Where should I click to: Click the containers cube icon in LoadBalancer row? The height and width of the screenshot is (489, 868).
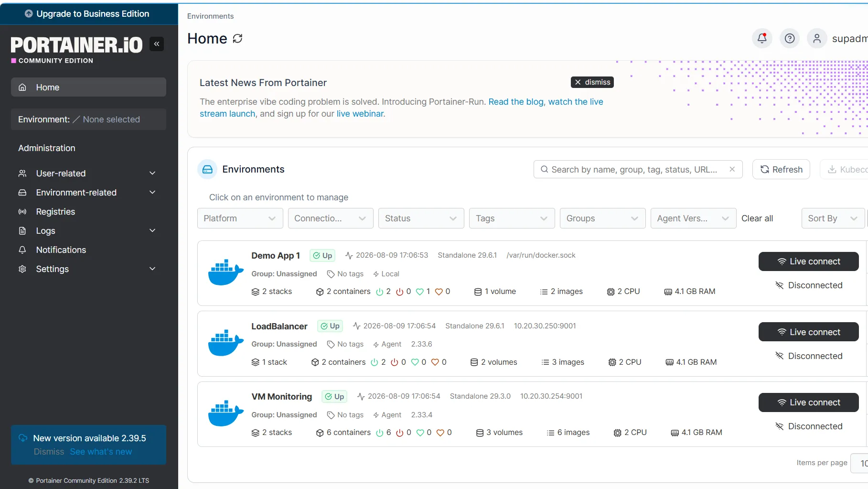(315, 362)
